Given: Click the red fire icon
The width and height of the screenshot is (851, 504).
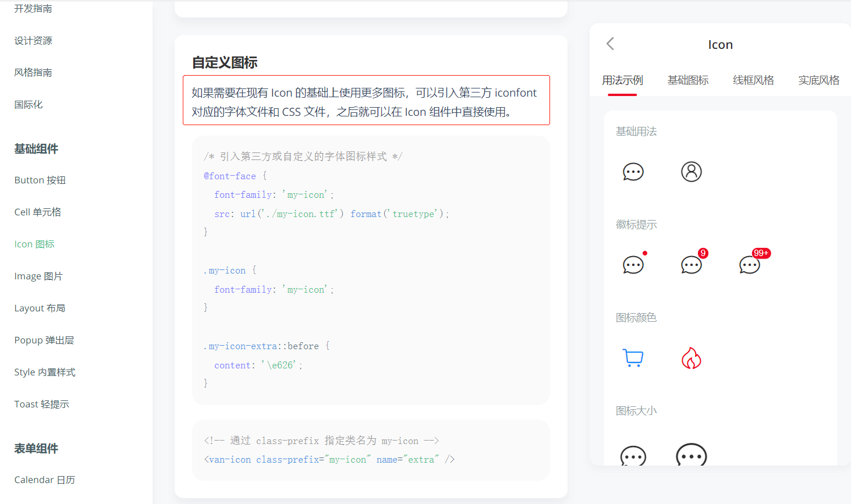Looking at the screenshot, I should [692, 358].
